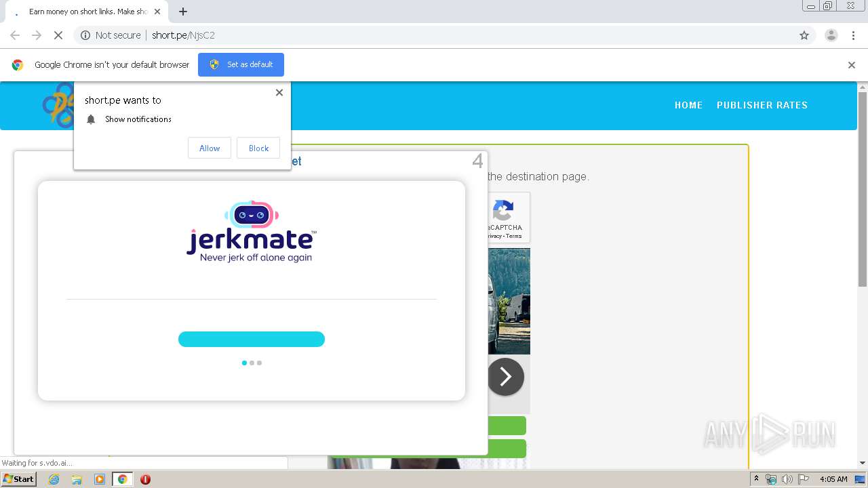Stop loading the page
868x488 pixels.
pyautogui.click(x=58, y=35)
